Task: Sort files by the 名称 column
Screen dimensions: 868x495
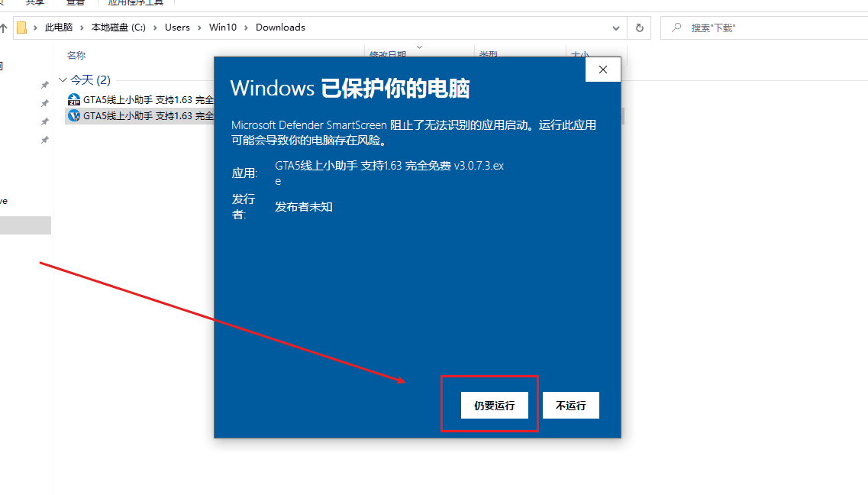Action: [x=76, y=55]
